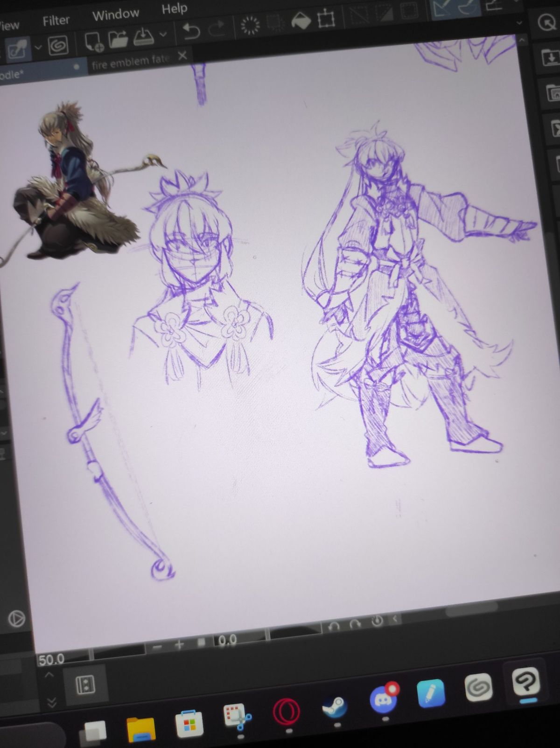
Task: Click the circular play icon in left panel
Action: tap(17, 619)
